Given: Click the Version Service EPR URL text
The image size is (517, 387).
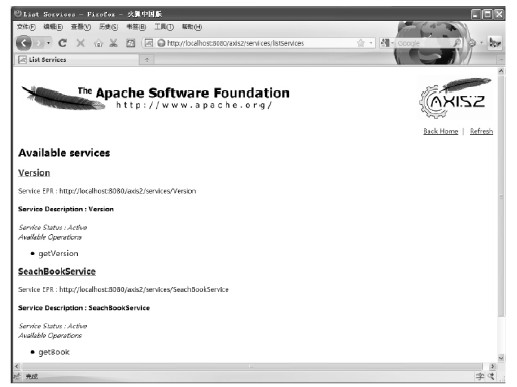Looking at the screenshot, I should 128,191.
